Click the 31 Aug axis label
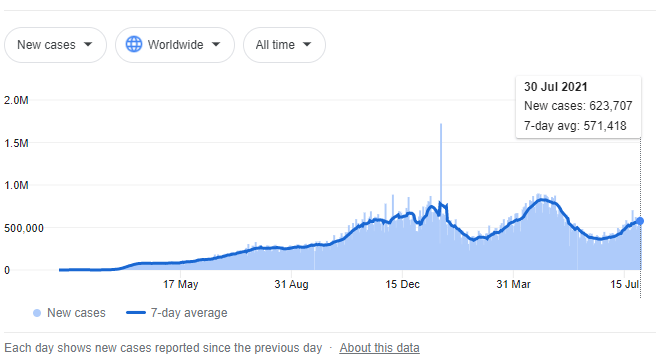This screenshot has height=364, width=668. pyautogui.click(x=291, y=284)
